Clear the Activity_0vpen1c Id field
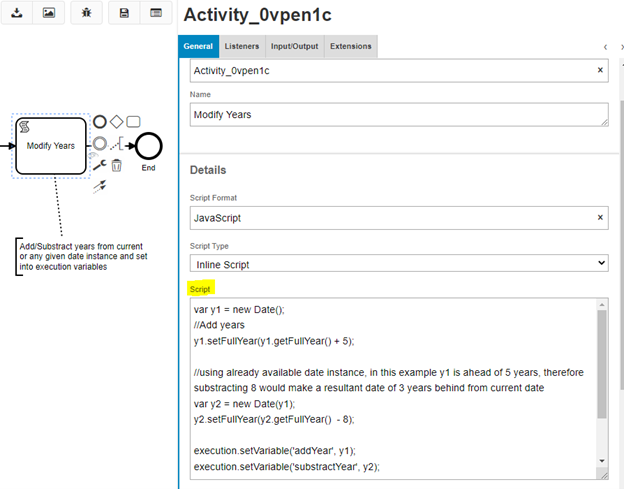624x489 pixels. [600, 71]
